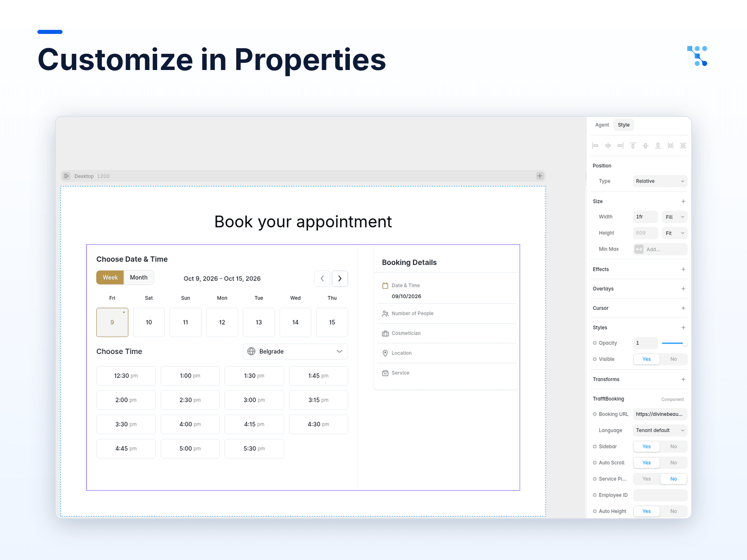Open the Position Type dropdown
The height and width of the screenshot is (560, 747).
pos(660,181)
